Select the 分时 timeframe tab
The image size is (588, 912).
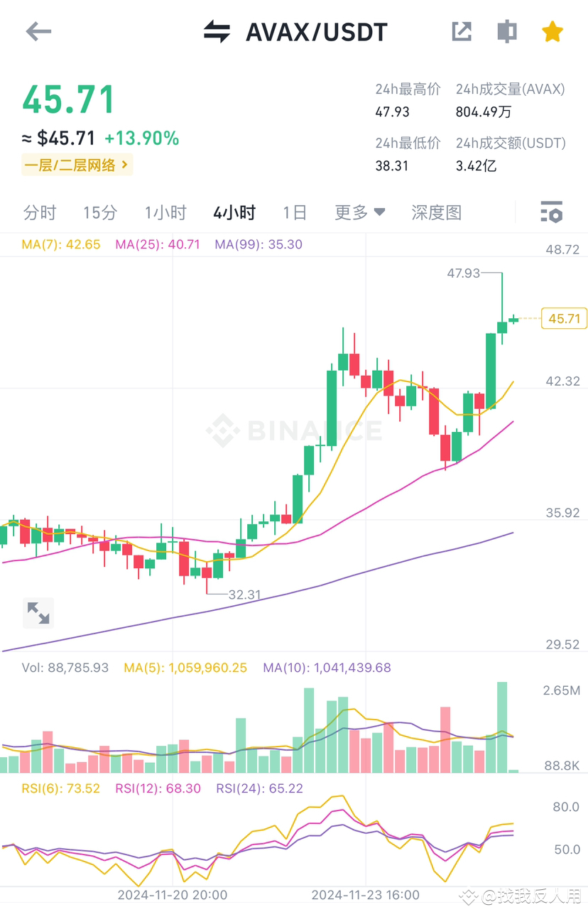(40, 212)
